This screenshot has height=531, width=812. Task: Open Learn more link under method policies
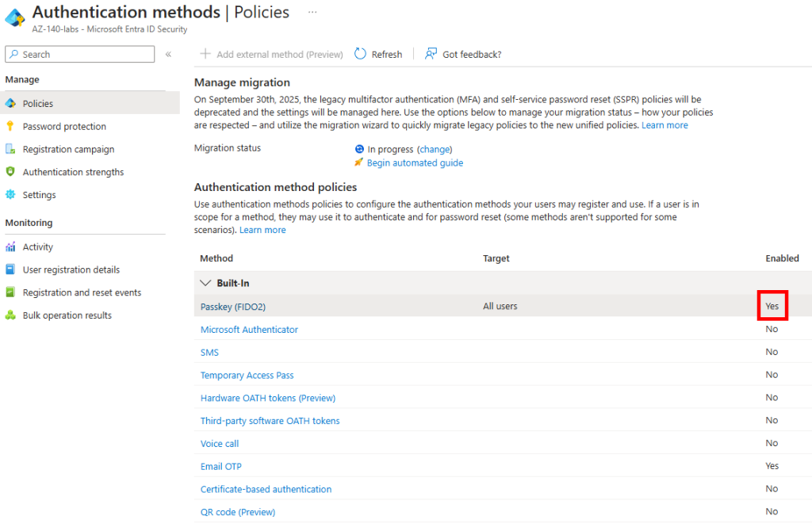point(262,230)
